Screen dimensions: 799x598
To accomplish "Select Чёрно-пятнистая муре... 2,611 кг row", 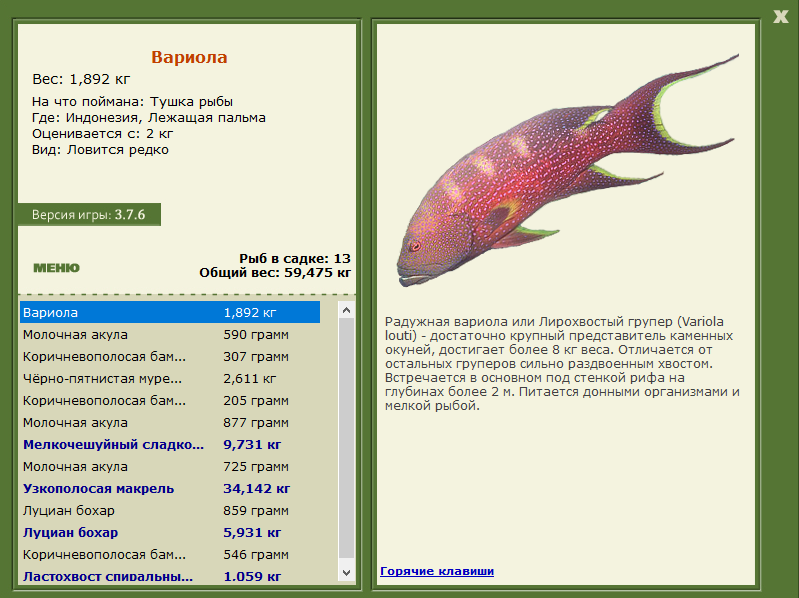I will [x=170, y=378].
